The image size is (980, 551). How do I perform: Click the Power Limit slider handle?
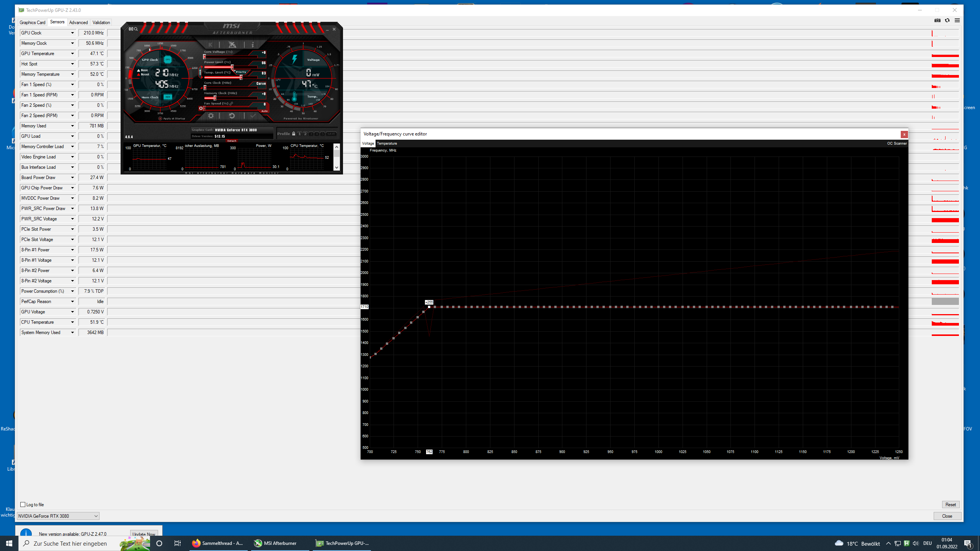[x=232, y=67]
